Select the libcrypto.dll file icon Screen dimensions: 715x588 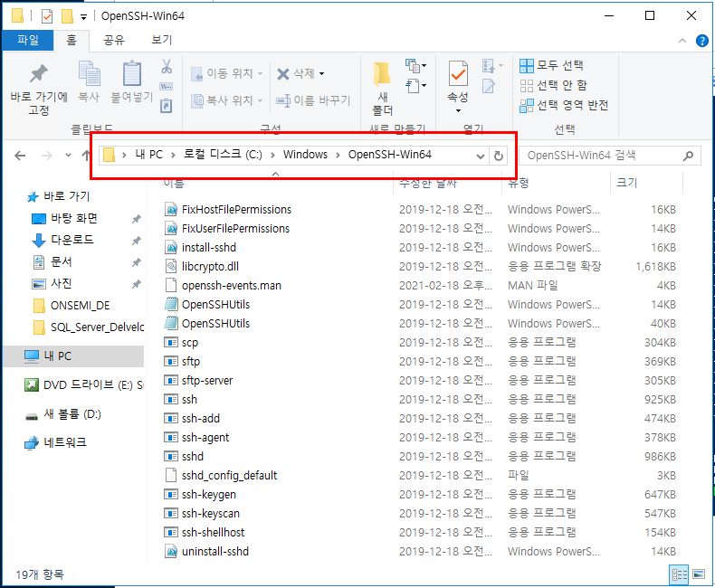[x=171, y=266]
